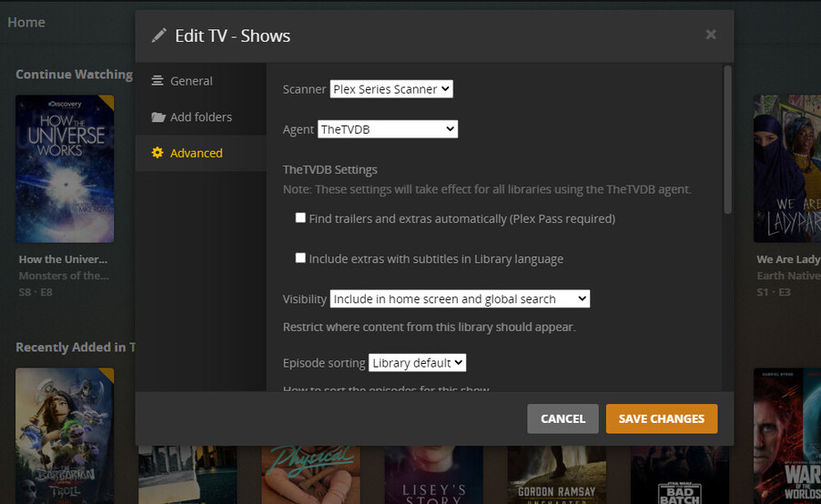Click the 'S8 · E8' episode label
The width and height of the screenshot is (821, 504).
tap(35, 292)
